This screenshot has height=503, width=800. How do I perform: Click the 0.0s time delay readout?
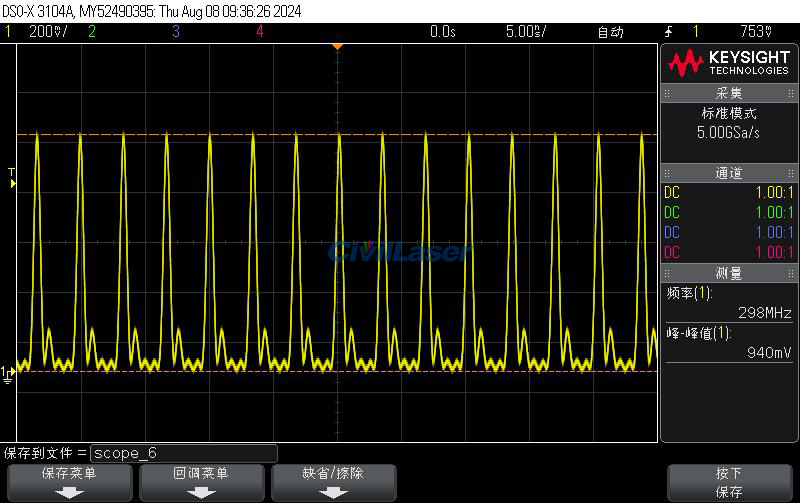442,32
